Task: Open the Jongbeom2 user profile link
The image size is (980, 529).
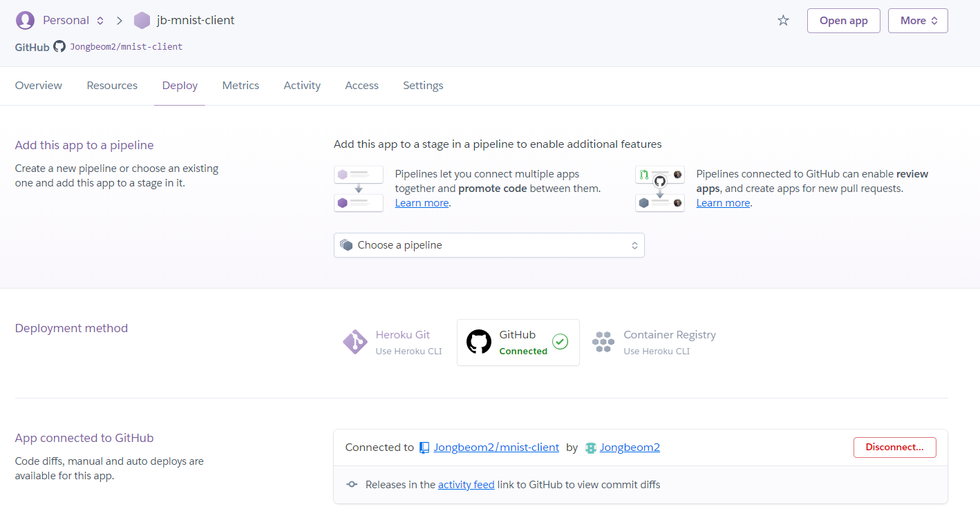Action: 630,448
